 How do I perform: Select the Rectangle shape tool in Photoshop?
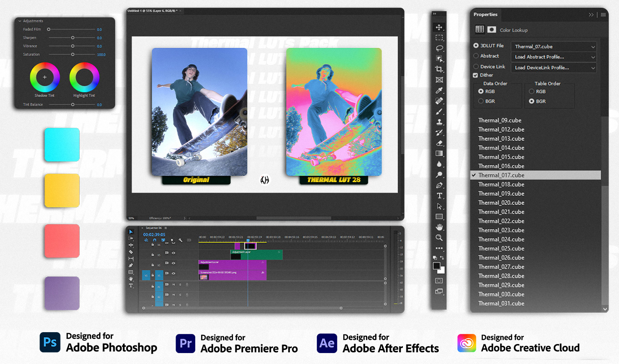click(439, 217)
